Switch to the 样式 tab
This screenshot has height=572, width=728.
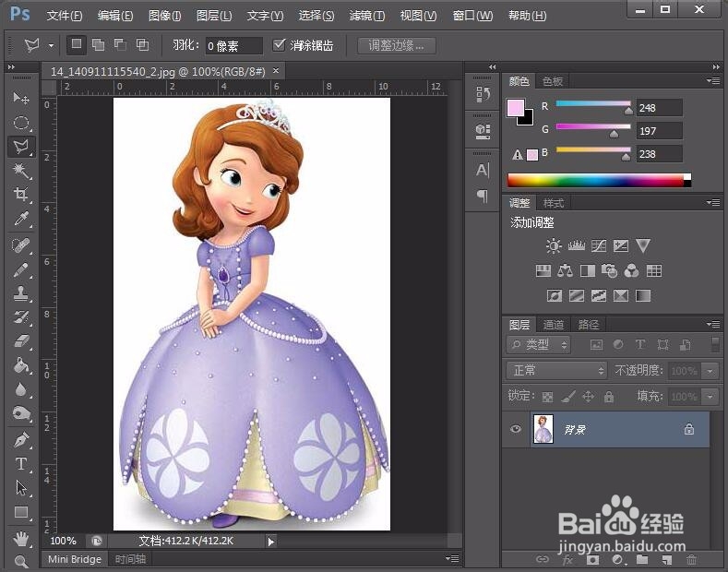point(553,203)
